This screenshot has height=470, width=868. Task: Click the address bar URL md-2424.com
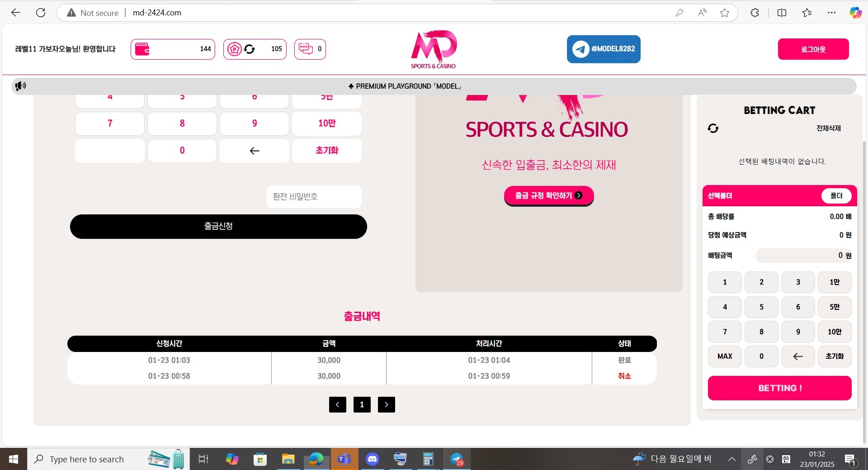pyautogui.click(x=157, y=13)
